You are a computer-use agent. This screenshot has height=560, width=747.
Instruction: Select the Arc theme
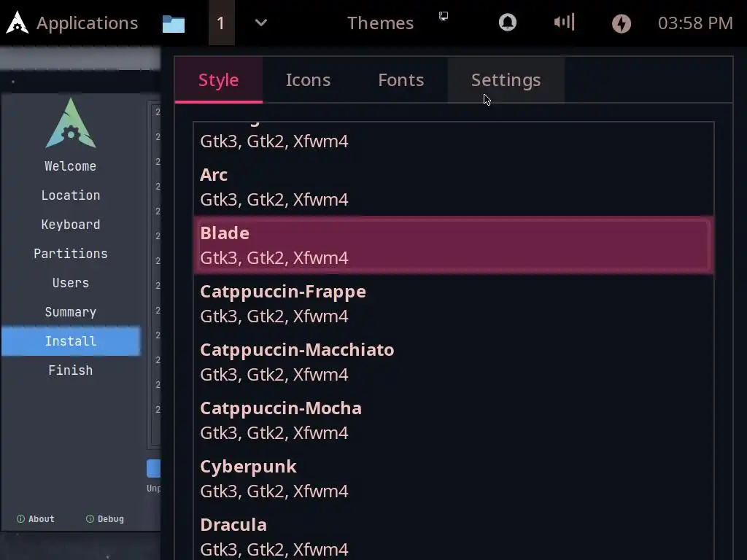(454, 187)
